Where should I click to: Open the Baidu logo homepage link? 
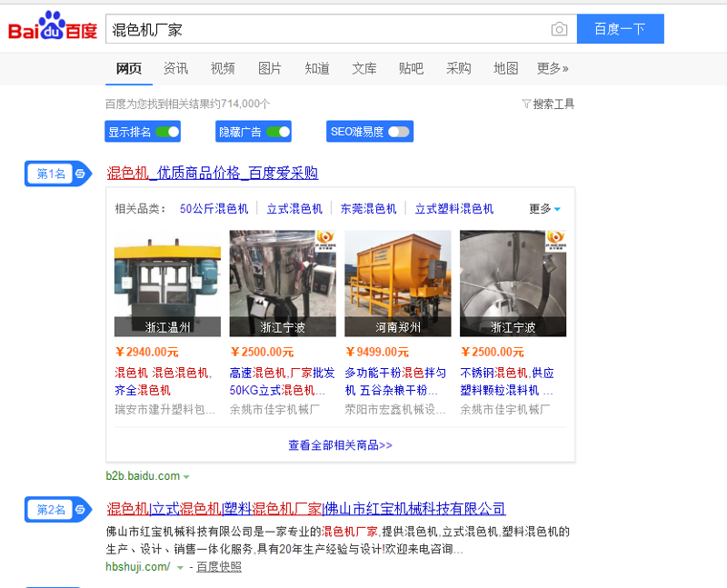click(53, 26)
